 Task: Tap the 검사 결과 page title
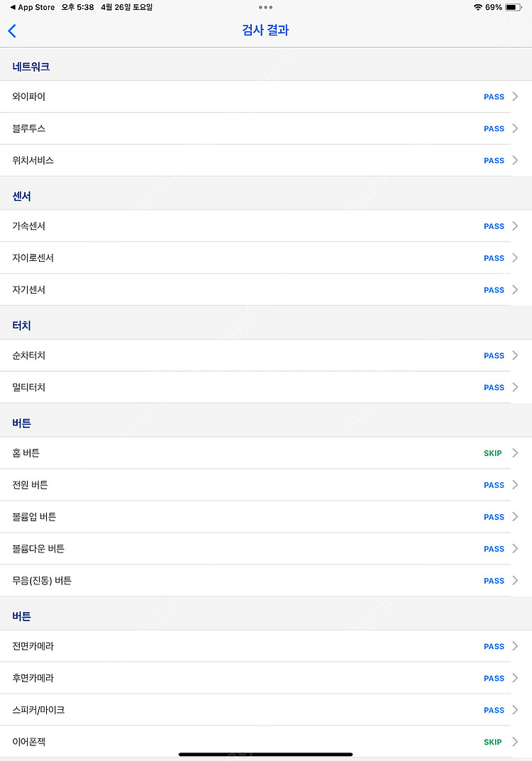coord(265,30)
